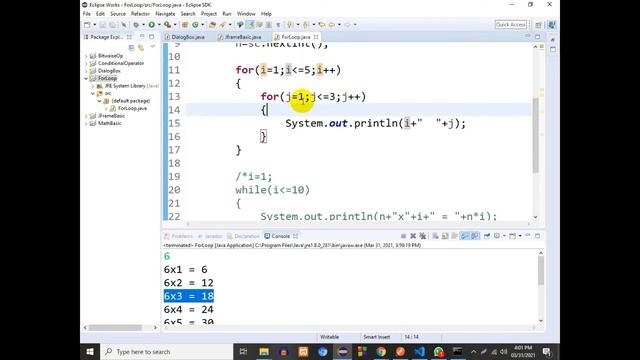Screen dimensions: 640x360
Task: Expand the BitwiseOp project
Action: click(86, 56)
